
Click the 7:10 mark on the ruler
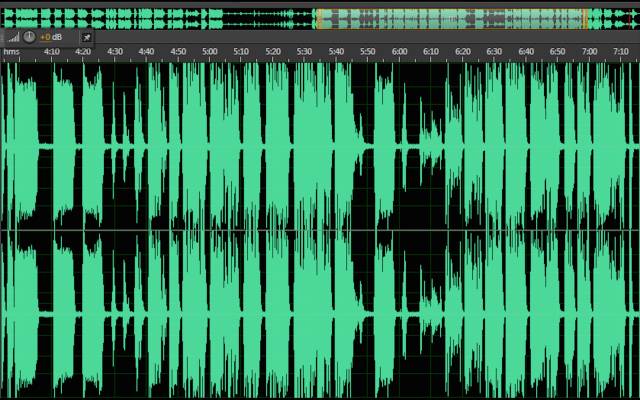(x=620, y=51)
